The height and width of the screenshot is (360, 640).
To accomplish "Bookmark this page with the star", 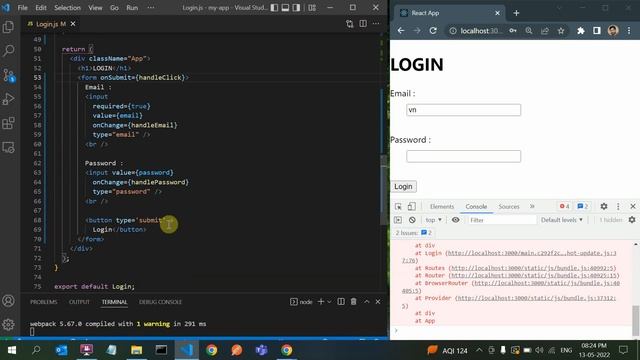I will pyautogui.click(x=561, y=31).
